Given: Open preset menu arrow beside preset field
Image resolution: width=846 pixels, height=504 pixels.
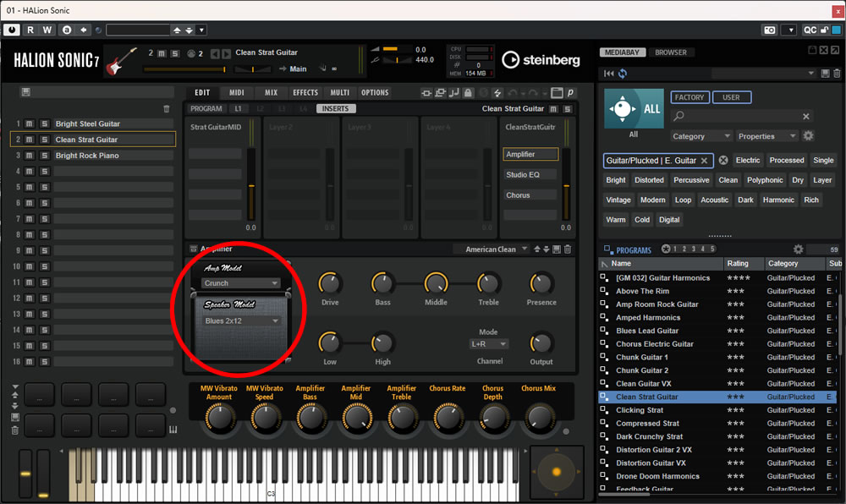Looking at the screenshot, I should (x=201, y=30).
